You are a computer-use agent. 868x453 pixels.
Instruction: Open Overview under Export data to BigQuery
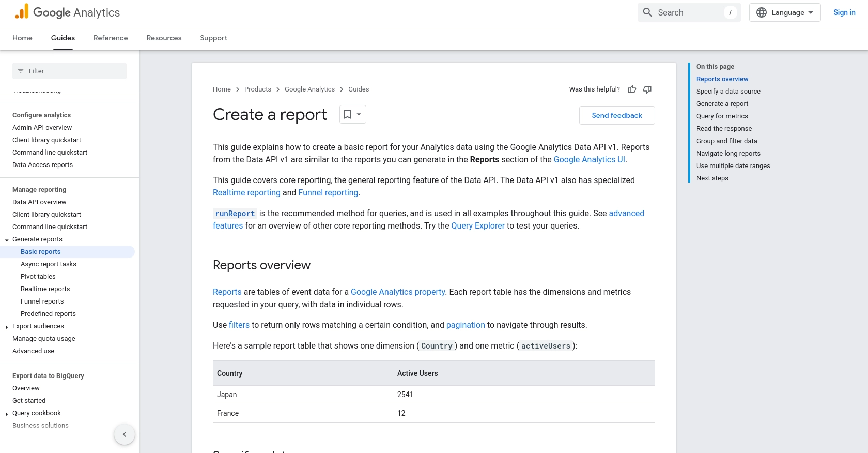(26, 388)
